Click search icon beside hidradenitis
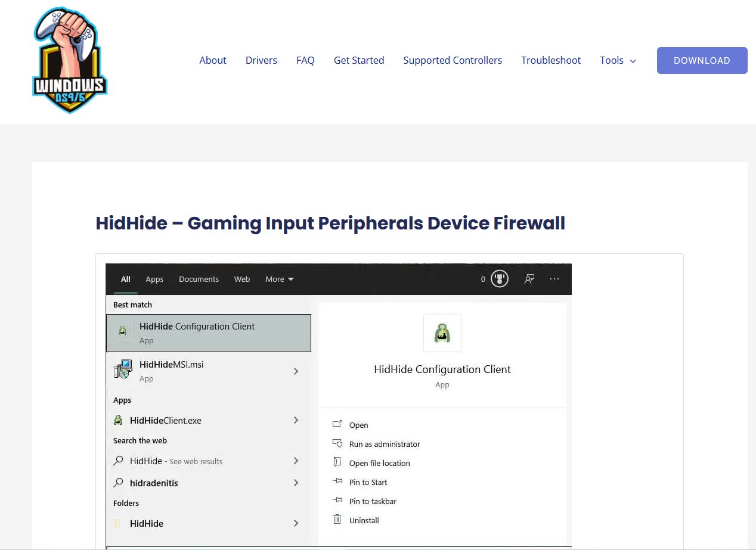 point(118,483)
